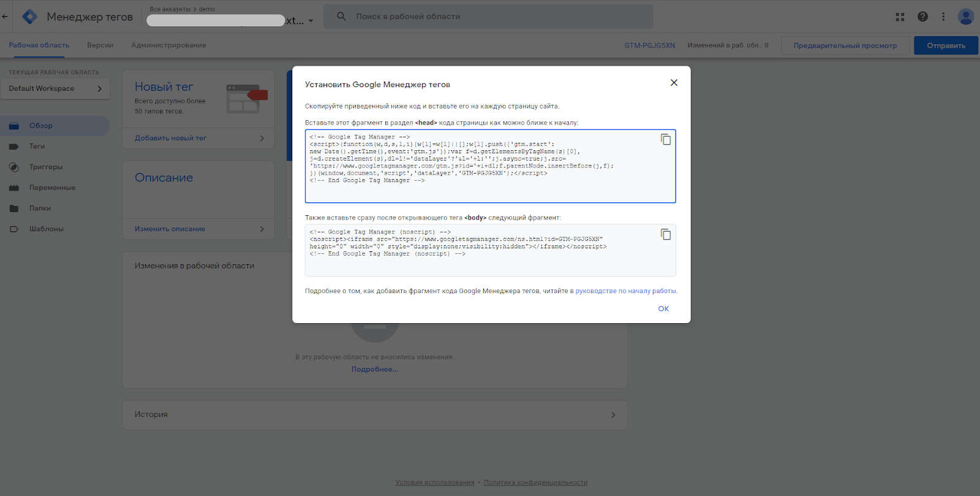Click inside the body noscript code box
980x496 pixels.
pos(491,250)
